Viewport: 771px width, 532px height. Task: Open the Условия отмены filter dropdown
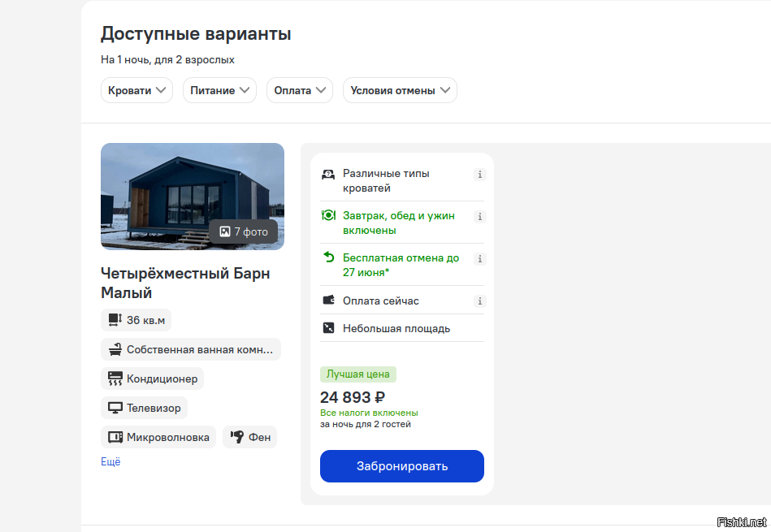pos(400,90)
